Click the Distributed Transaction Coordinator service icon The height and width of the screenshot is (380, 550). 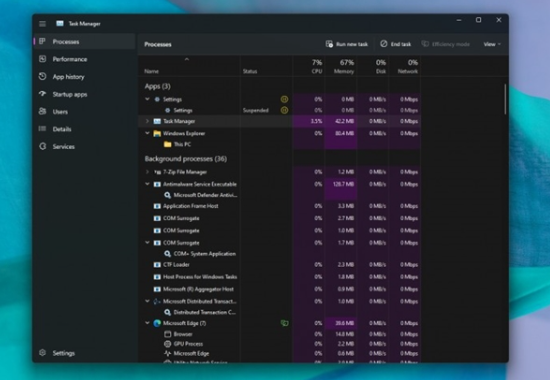point(168,312)
